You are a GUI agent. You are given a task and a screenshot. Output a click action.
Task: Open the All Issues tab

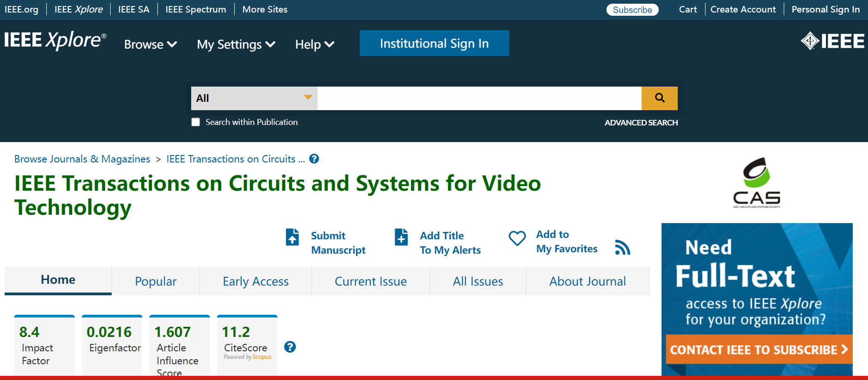478,281
